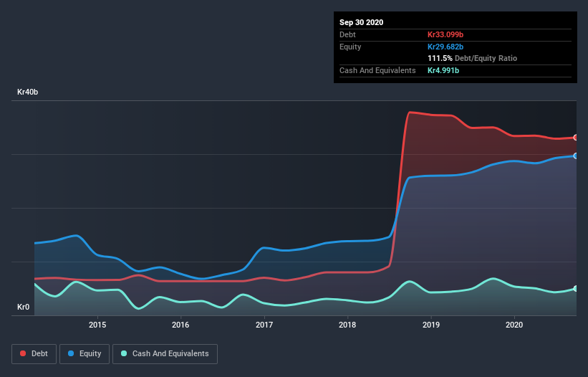Click the teal Cash And Equivalents legend dot

[124, 353]
